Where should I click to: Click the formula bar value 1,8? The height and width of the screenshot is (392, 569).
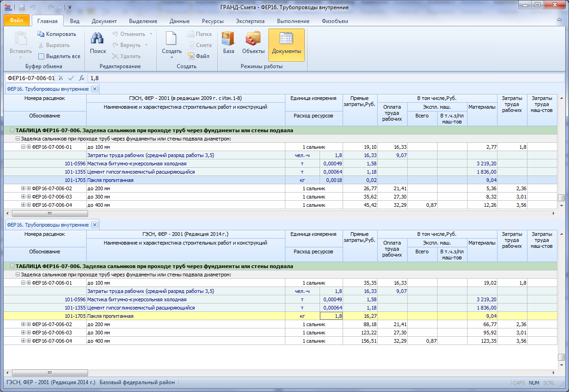95,78
